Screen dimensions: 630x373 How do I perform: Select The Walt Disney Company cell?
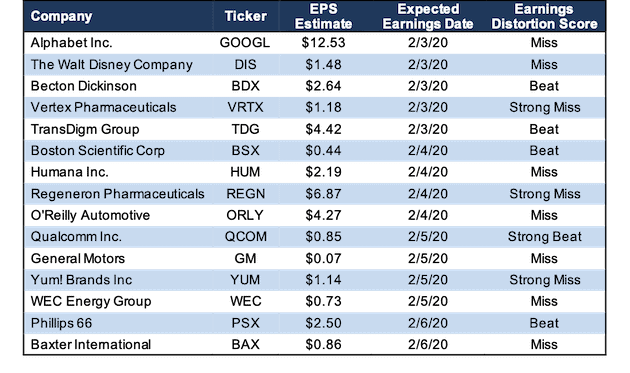111,64
